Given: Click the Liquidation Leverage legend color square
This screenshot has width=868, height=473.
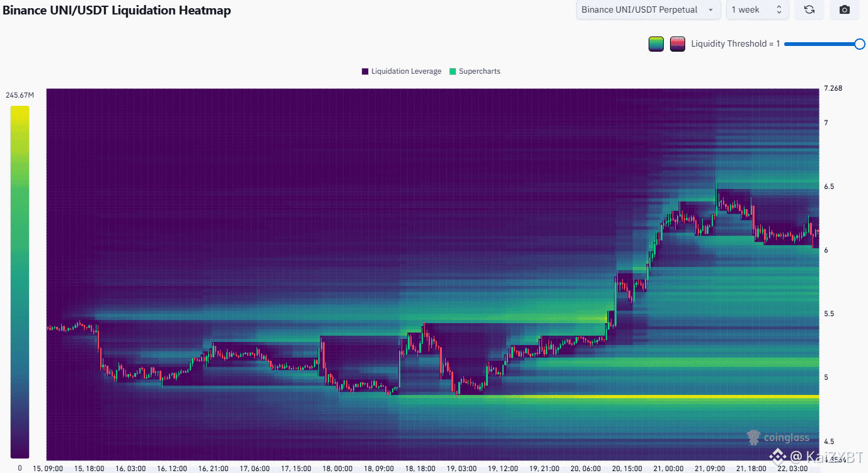Looking at the screenshot, I should click(x=364, y=71).
